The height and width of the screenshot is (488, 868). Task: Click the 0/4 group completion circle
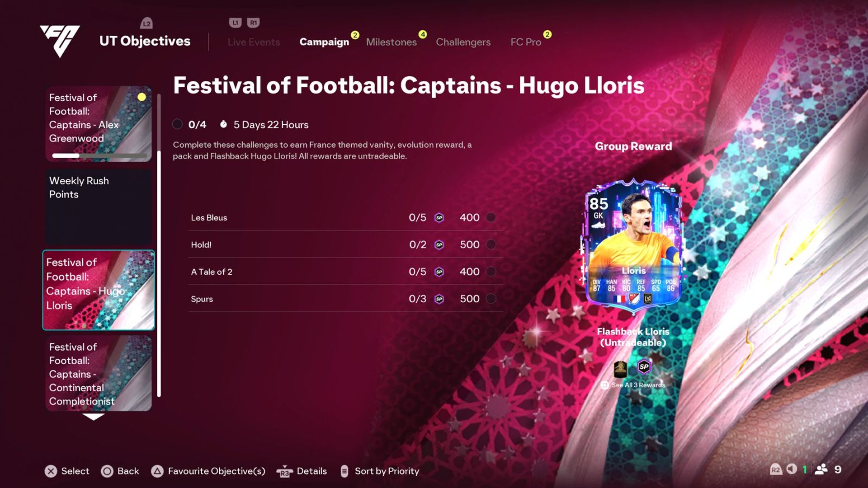178,124
